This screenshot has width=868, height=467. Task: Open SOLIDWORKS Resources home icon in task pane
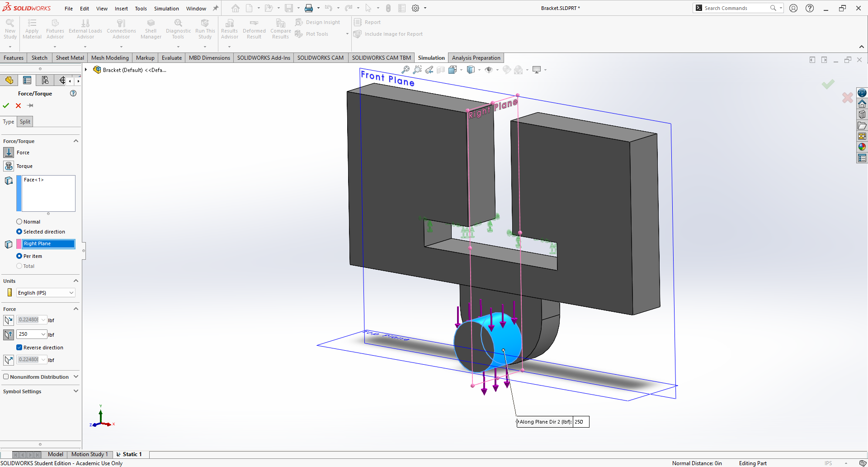click(x=862, y=104)
